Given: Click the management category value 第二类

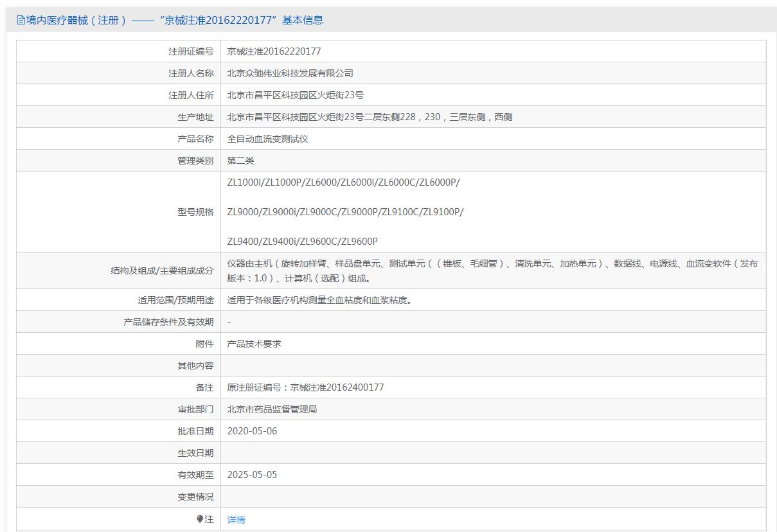Looking at the screenshot, I should click(x=240, y=161).
